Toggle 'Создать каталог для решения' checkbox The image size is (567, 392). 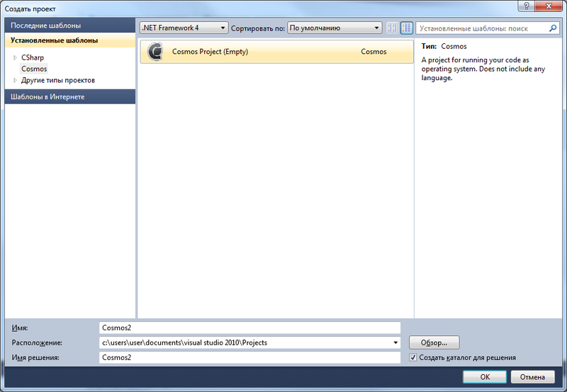412,357
